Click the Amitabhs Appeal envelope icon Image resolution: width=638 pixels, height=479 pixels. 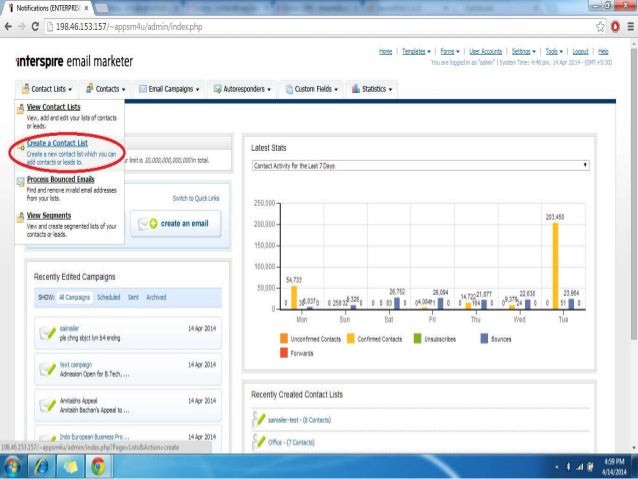pos(47,405)
